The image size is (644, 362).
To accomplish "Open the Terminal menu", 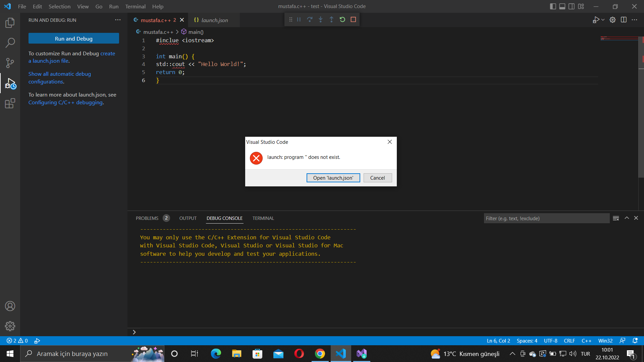I will 135,6.
